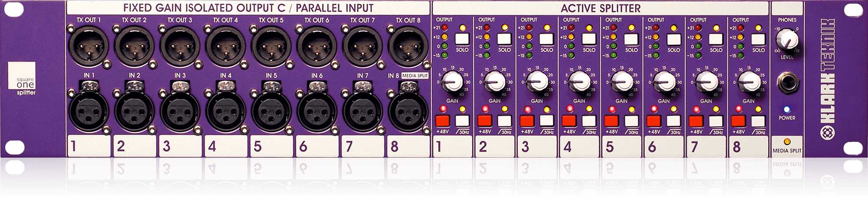The image size is (868, 198).
Task: Click the GAIN knob on channel 8
Action: tap(749, 81)
